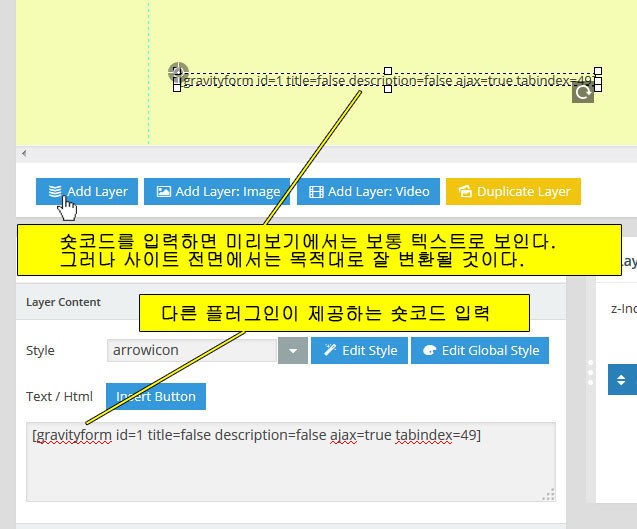Click the move handle circle on the layer

coord(178,71)
